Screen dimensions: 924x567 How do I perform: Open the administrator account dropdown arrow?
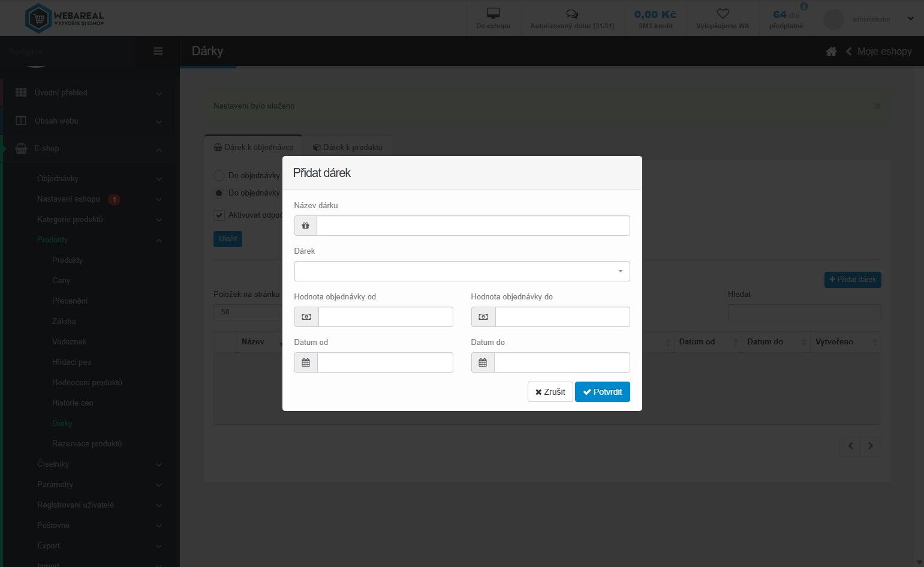pos(910,19)
